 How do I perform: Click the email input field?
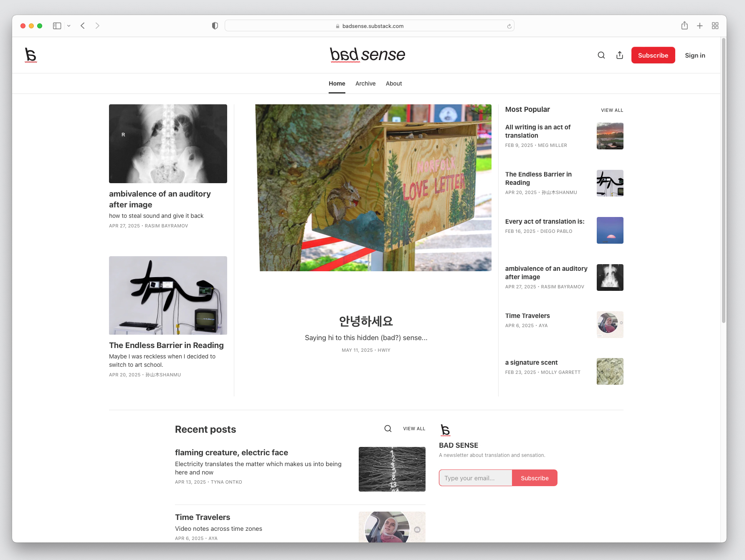tap(475, 478)
